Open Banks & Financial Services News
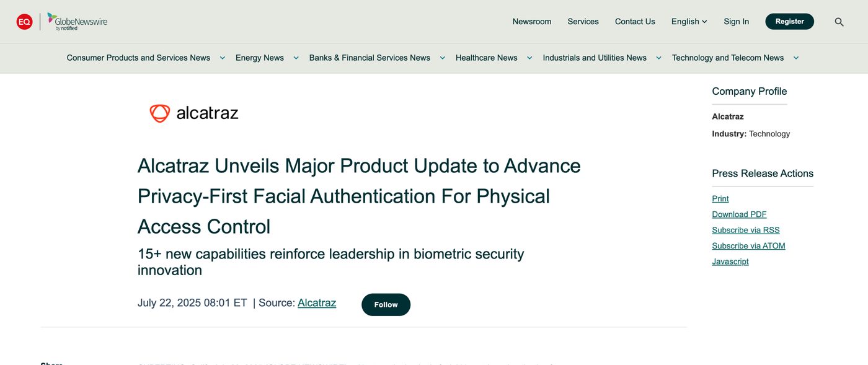The width and height of the screenshot is (868, 365). coord(370,58)
